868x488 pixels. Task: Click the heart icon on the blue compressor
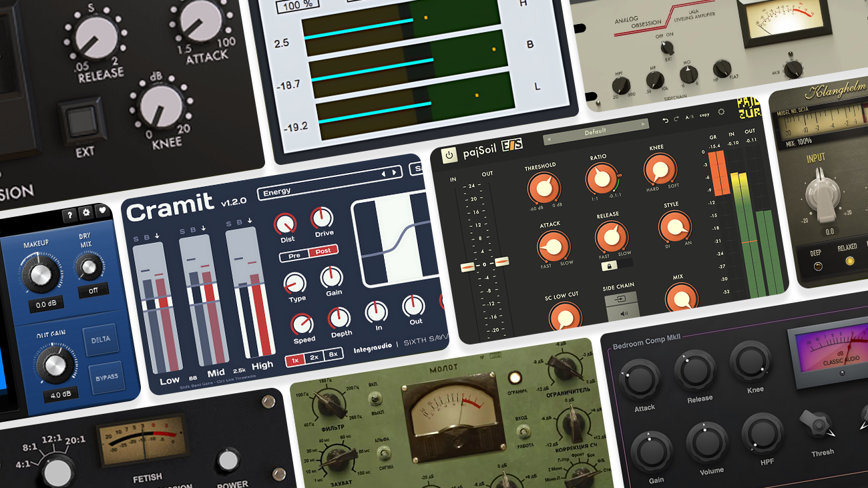click(102, 210)
